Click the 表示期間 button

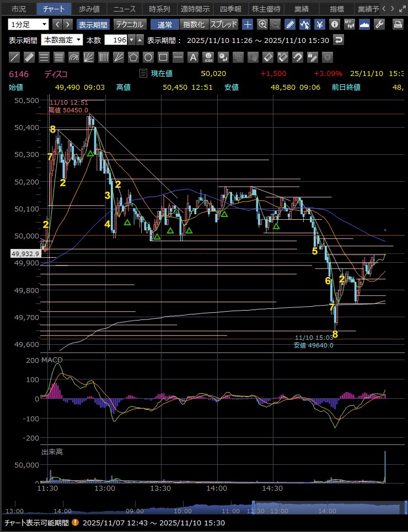pos(93,24)
